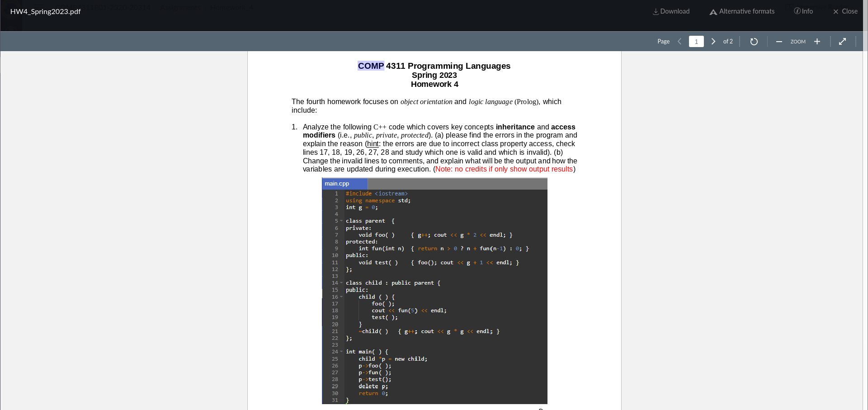
Task: Download the HW4_Spring2023.pdf file
Action: (671, 11)
